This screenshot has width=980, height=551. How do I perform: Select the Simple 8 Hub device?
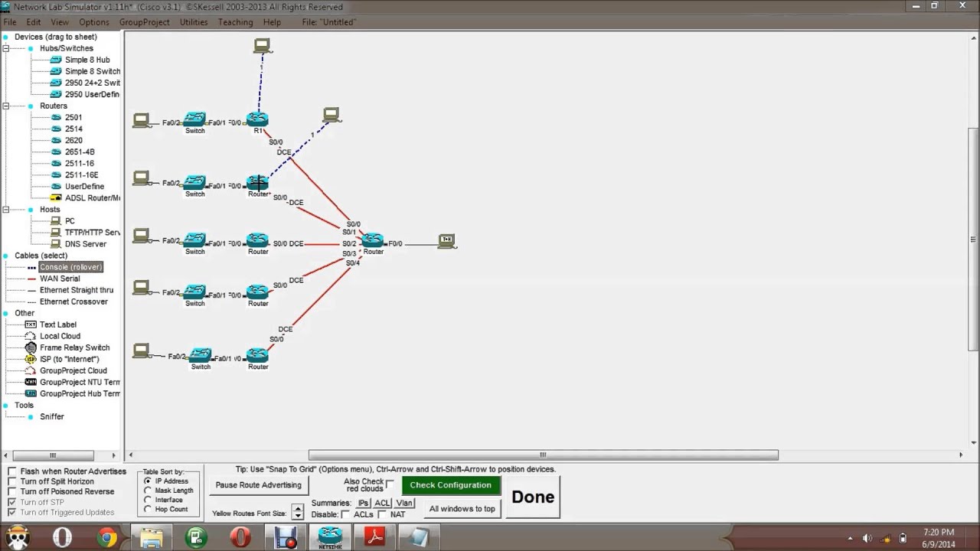(x=87, y=60)
